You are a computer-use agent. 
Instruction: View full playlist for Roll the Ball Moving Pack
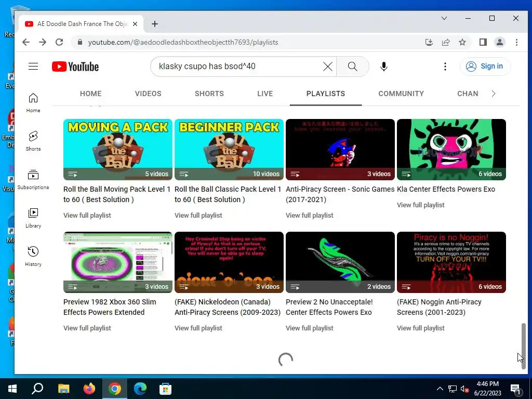[x=87, y=216]
